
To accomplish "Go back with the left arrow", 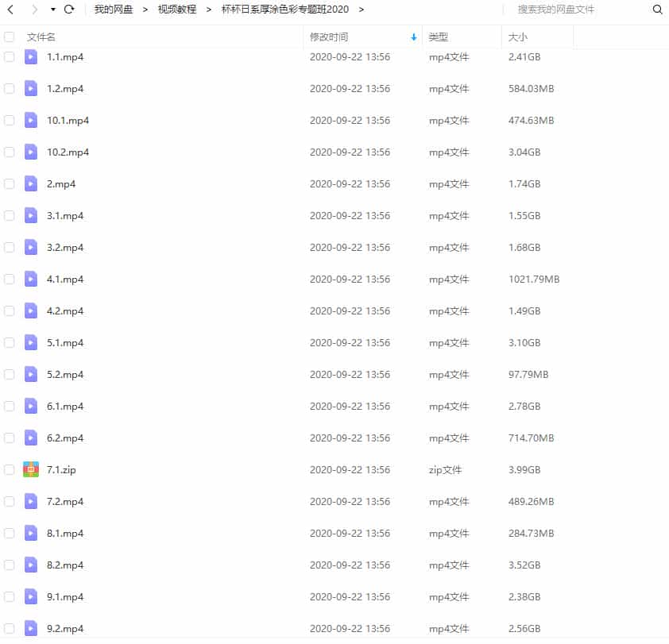I will tap(10, 10).
